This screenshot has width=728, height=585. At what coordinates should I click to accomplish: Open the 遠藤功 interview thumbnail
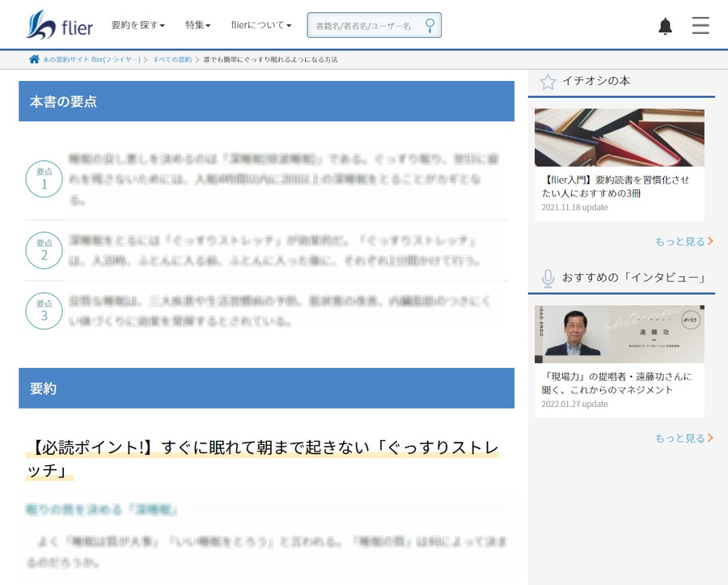click(x=620, y=334)
